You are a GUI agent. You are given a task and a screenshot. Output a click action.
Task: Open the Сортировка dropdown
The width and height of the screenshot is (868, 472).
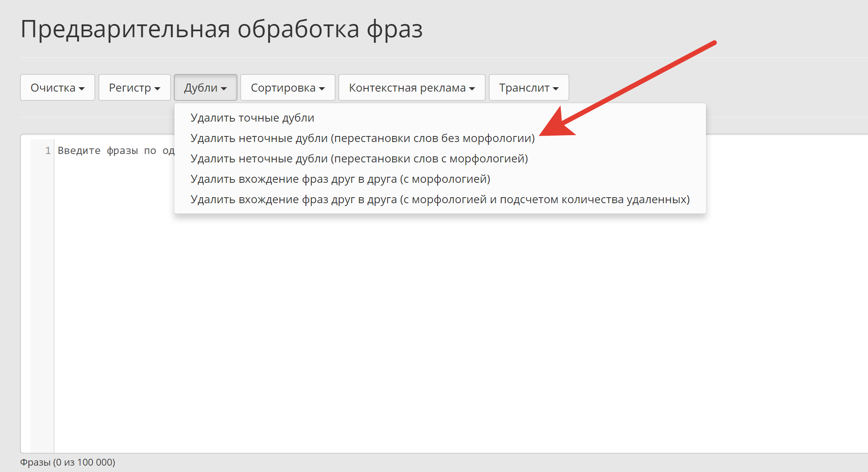coord(287,88)
